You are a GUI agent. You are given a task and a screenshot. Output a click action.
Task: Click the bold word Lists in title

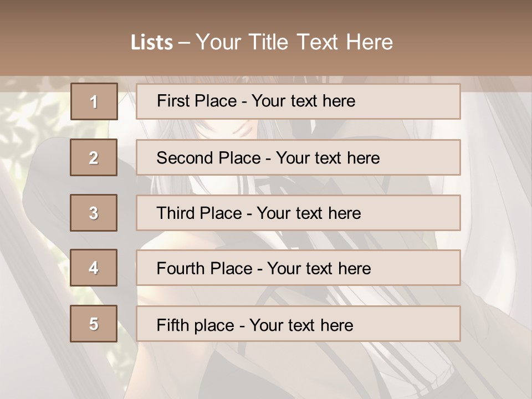coord(152,42)
